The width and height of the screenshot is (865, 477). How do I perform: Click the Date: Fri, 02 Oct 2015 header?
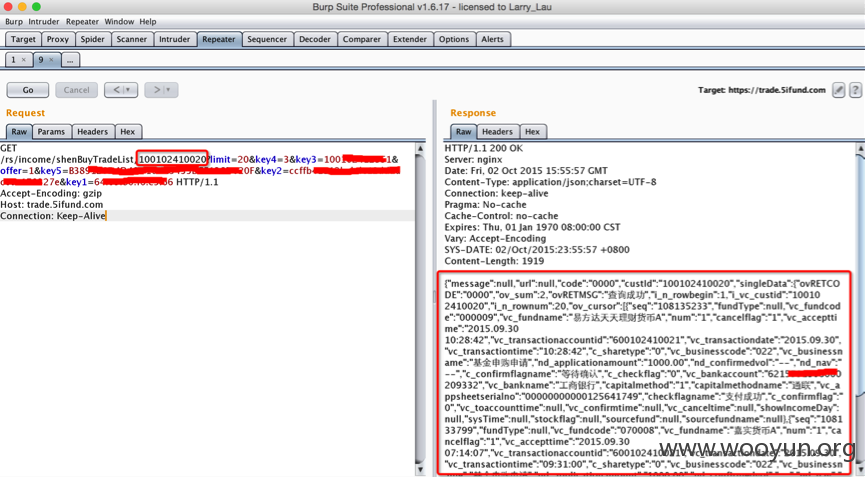tap(526, 170)
